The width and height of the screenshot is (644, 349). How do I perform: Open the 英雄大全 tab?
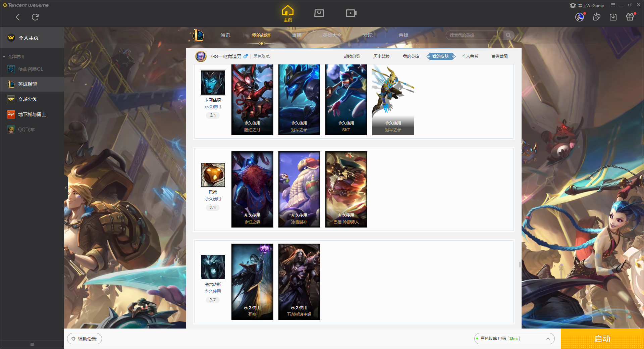pyautogui.click(x=332, y=35)
